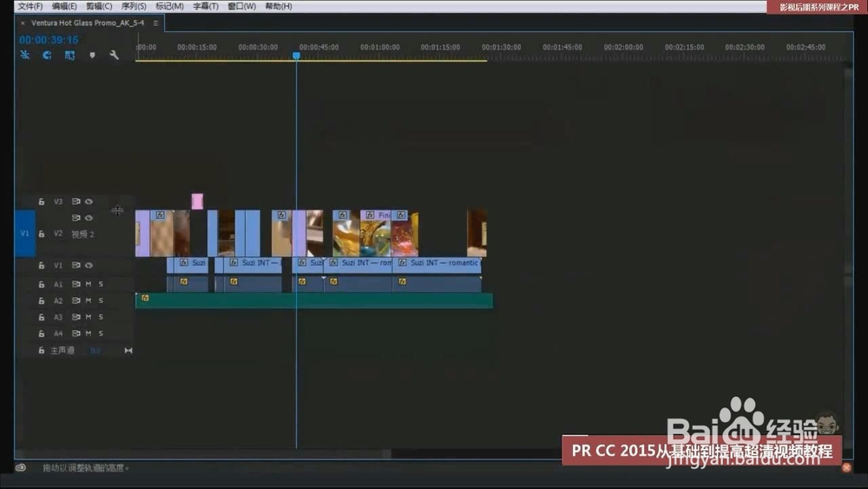Open the 编辑(E) menu
The width and height of the screenshot is (868, 489).
(64, 6)
